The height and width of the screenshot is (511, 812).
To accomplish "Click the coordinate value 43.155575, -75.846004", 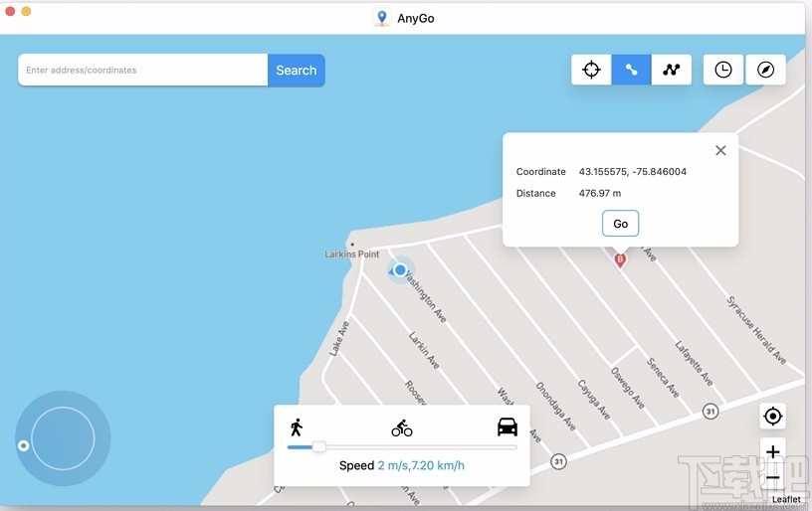I will click(x=632, y=172).
